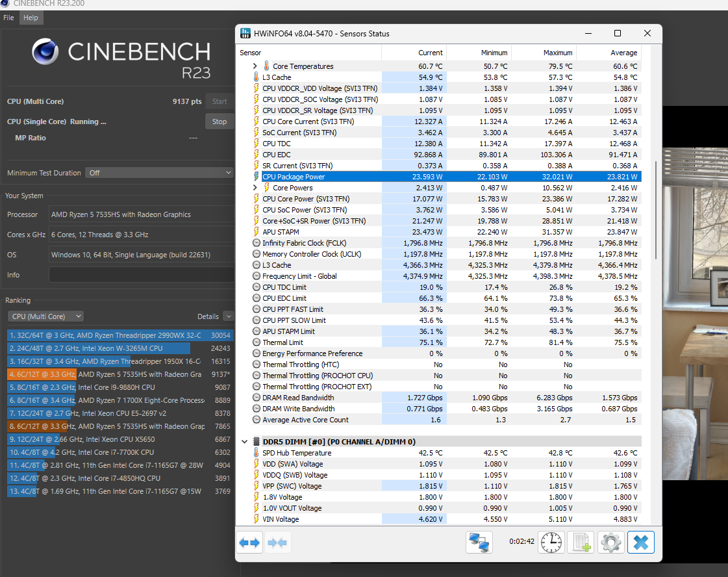The image size is (728, 577).
Task: Reset HWiNFO sensor clock timer icon
Action: pos(551,542)
